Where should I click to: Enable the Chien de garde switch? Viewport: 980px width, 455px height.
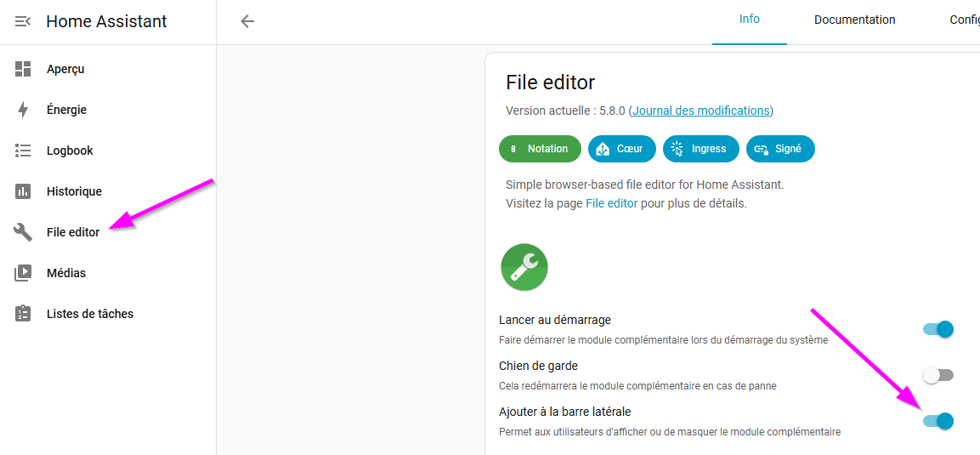938,375
